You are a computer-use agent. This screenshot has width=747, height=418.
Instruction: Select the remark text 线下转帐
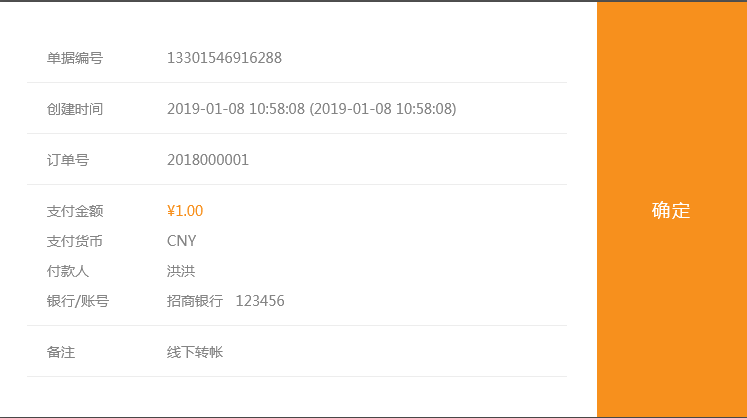pos(195,352)
